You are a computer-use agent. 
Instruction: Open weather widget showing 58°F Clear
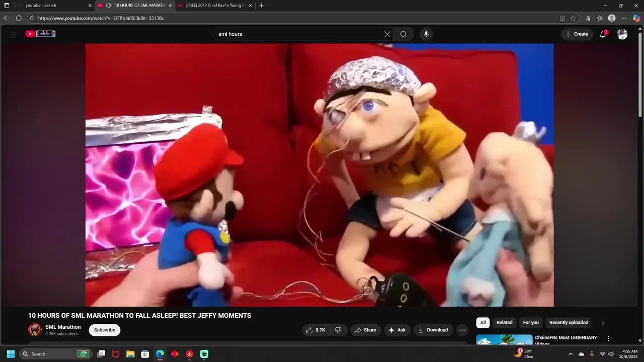524,353
